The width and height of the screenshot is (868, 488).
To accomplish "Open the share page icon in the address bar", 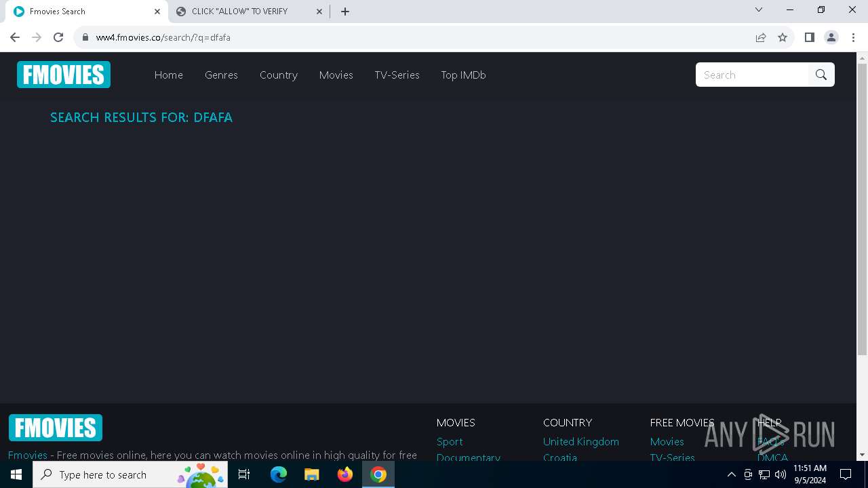I will [x=761, y=37].
